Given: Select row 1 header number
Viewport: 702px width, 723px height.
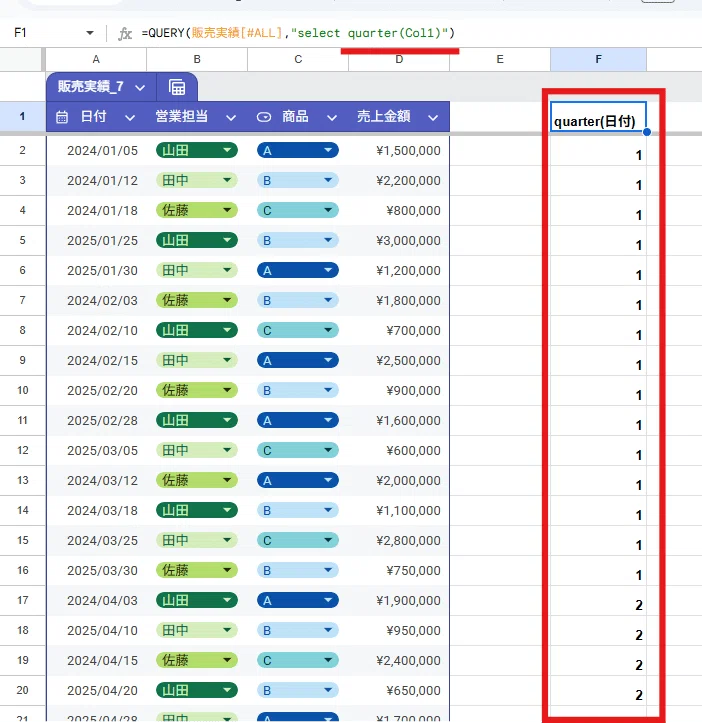Looking at the screenshot, I should (x=22, y=116).
